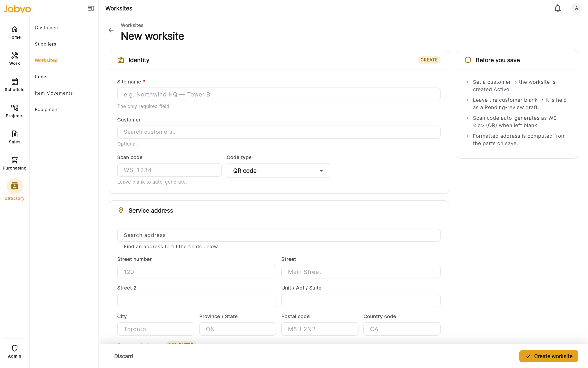Screen dimensions: 588x368
Task: Open the Admin section
Action: (x=14, y=351)
